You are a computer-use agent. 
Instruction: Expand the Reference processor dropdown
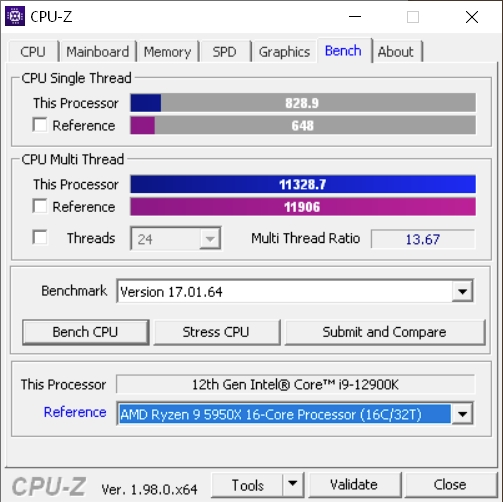462,414
